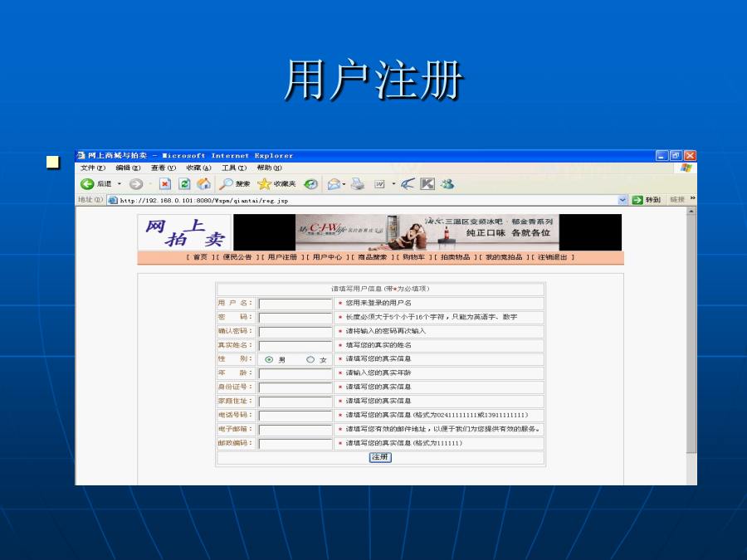Click the IE icon in title bar
The height and width of the screenshot is (560, 747).
coord(81,156)
